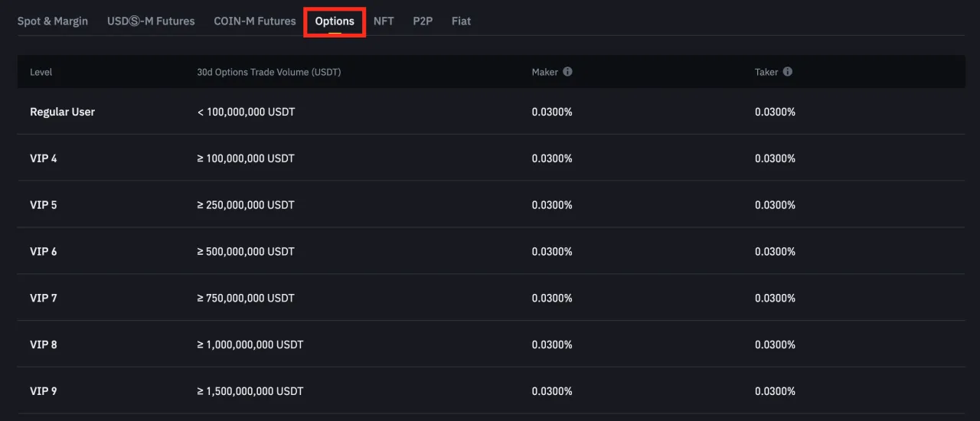Select the VIP 9 level row
The image size is (980, 421).
490,390
